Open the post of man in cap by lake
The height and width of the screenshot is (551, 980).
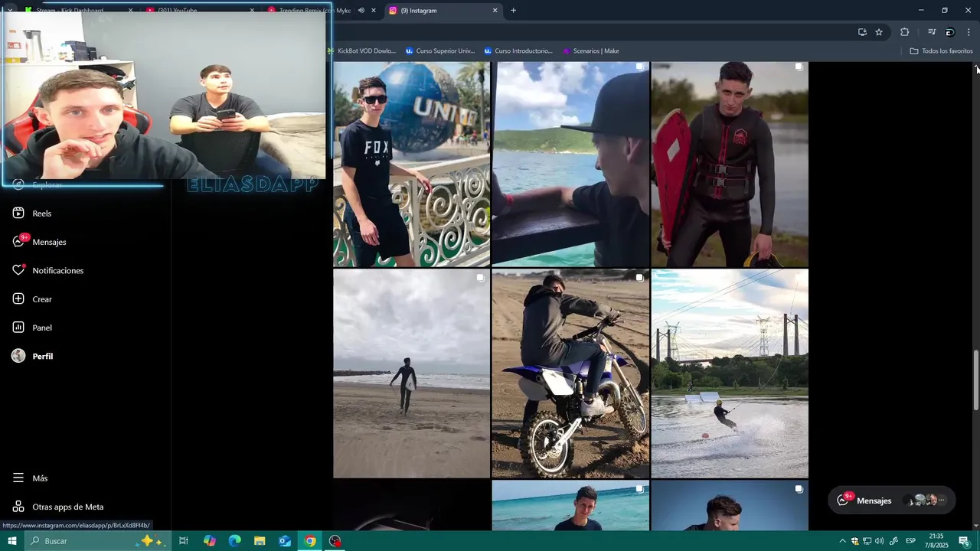coord(570,164)
